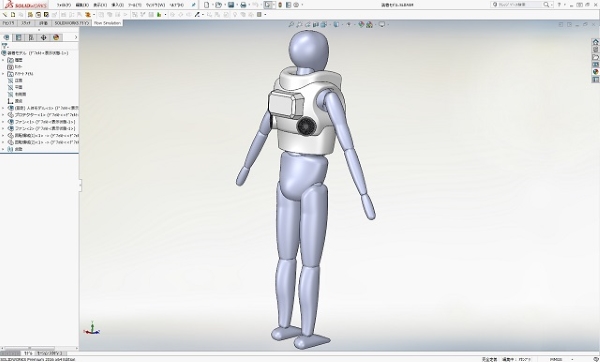Open the PropertyManager tab icon
This screenshot has width=600, height=362.
click(x=18, y=37)
